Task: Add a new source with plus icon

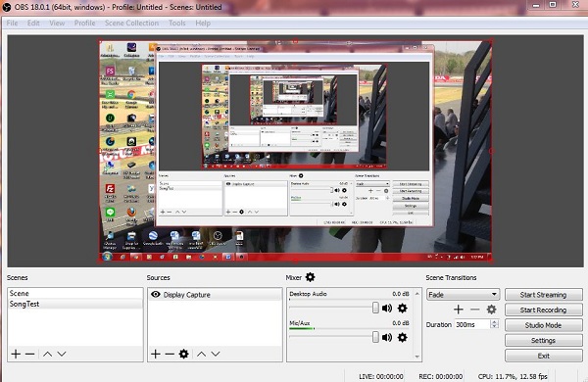Action: (x=156, y=354)
